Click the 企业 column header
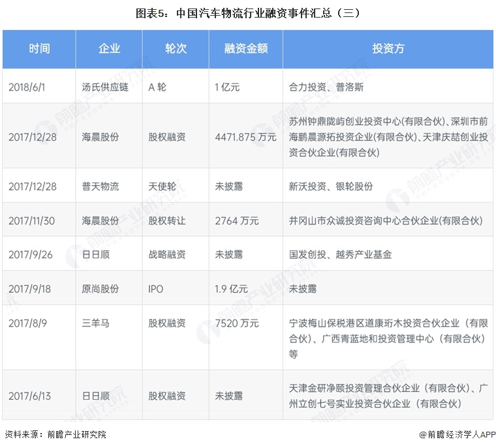496x448 pixels. (x=109, y=49)
